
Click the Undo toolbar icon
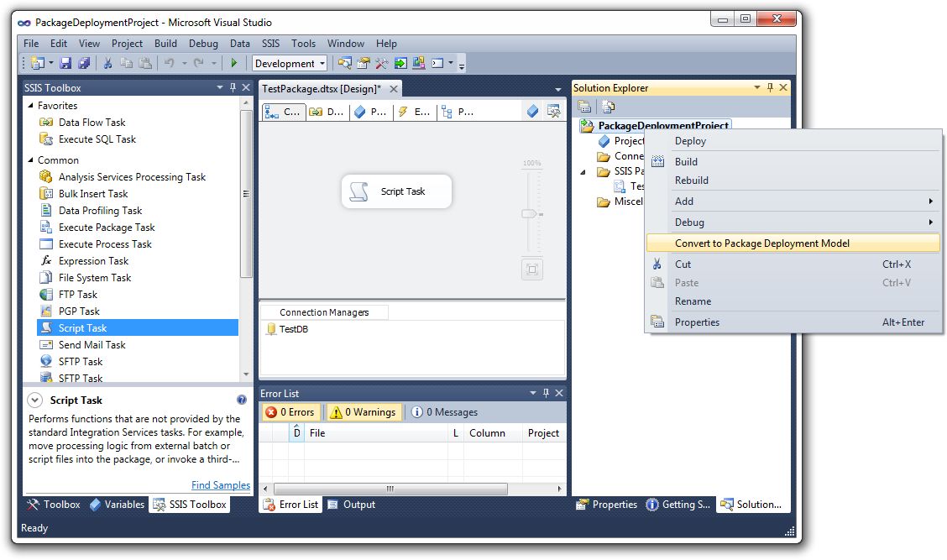(170, 63)
